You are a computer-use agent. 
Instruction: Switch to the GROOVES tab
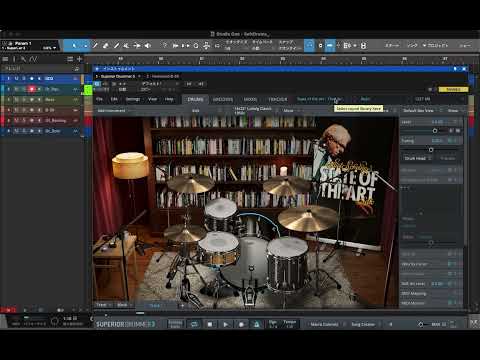click(x=223, y=99)
